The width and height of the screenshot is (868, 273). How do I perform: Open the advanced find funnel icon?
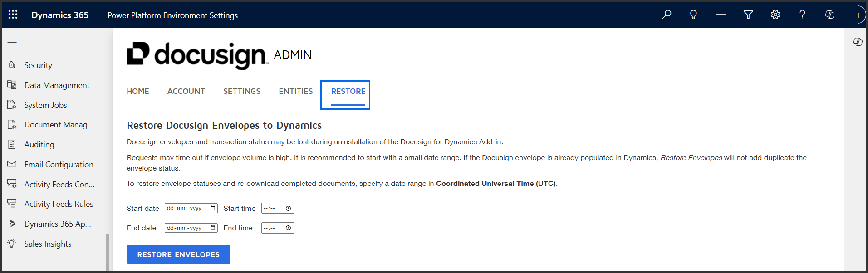748,15
